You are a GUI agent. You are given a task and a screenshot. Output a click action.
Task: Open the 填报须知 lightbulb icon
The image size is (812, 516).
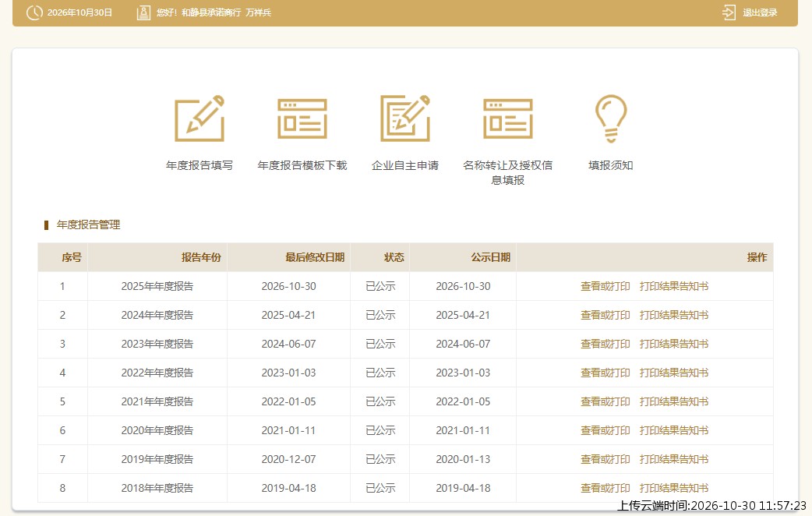pos(610,118)
